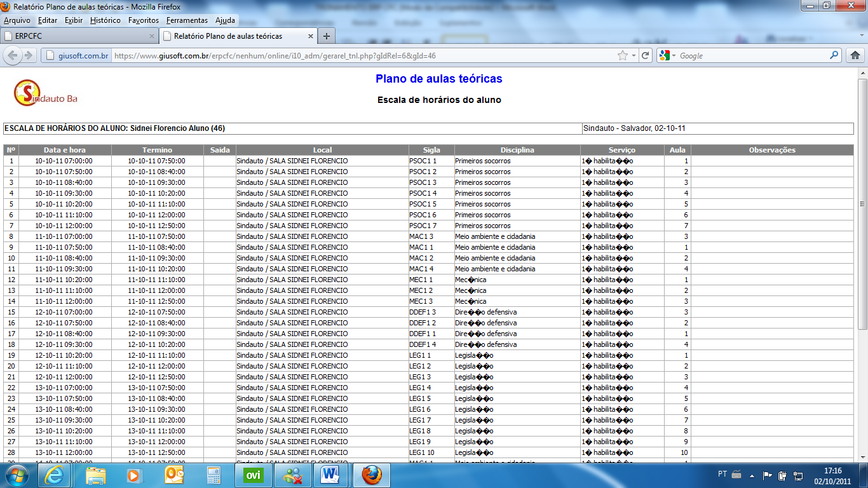Click the Local column header
Viewport: 868px width, 488px height.
pyautogui.click(x=322, y=150)
